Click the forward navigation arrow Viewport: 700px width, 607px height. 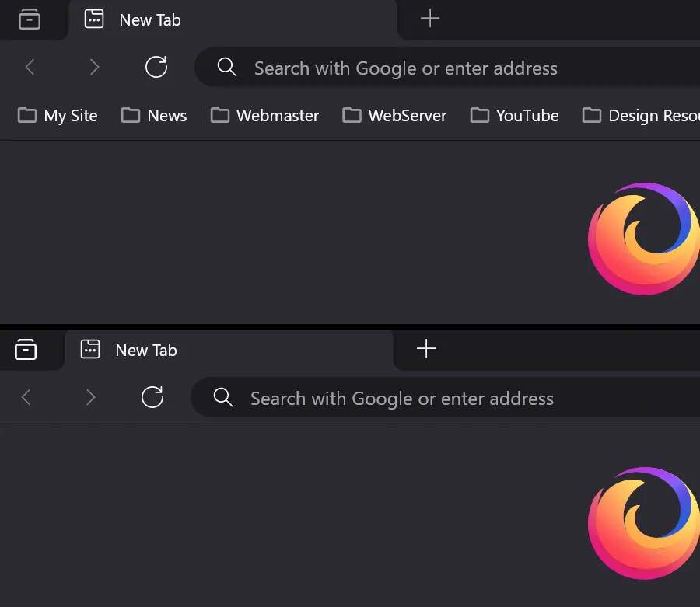pos(94,67)
